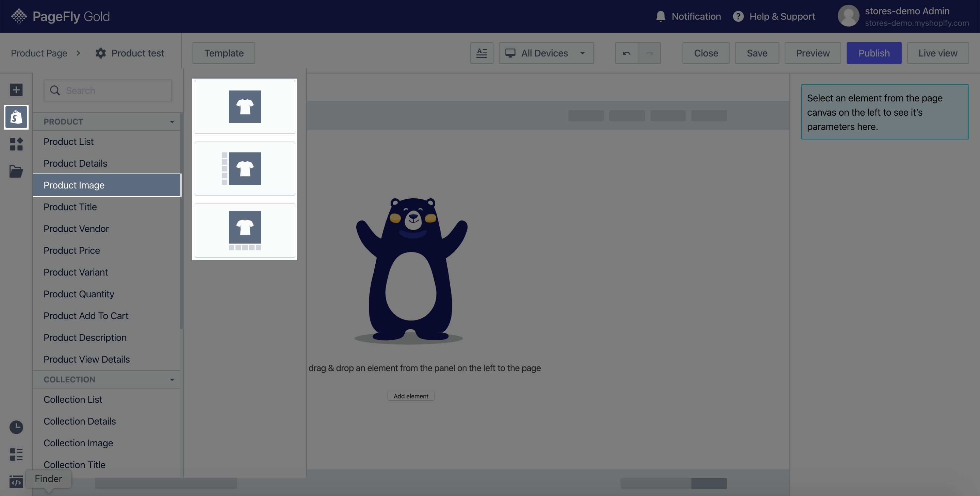Click the Add element button

pos(411,396)
